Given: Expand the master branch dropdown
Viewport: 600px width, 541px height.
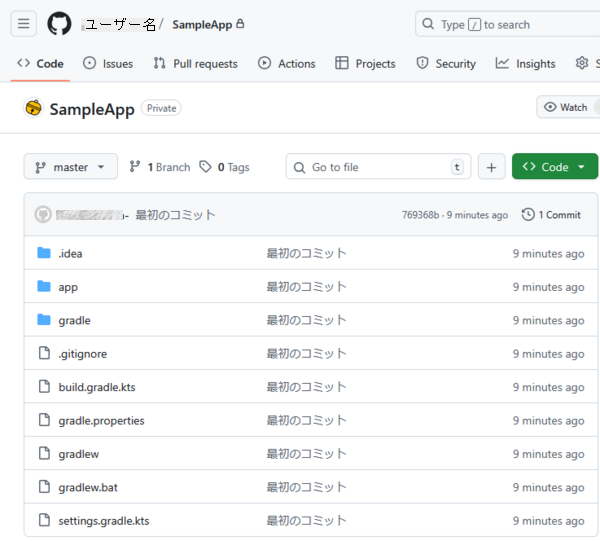Looking at the screenshot, I should pos(70,167).
